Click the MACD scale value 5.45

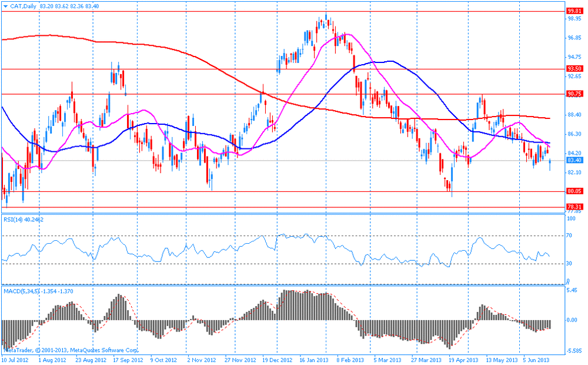tap(572, 290)
